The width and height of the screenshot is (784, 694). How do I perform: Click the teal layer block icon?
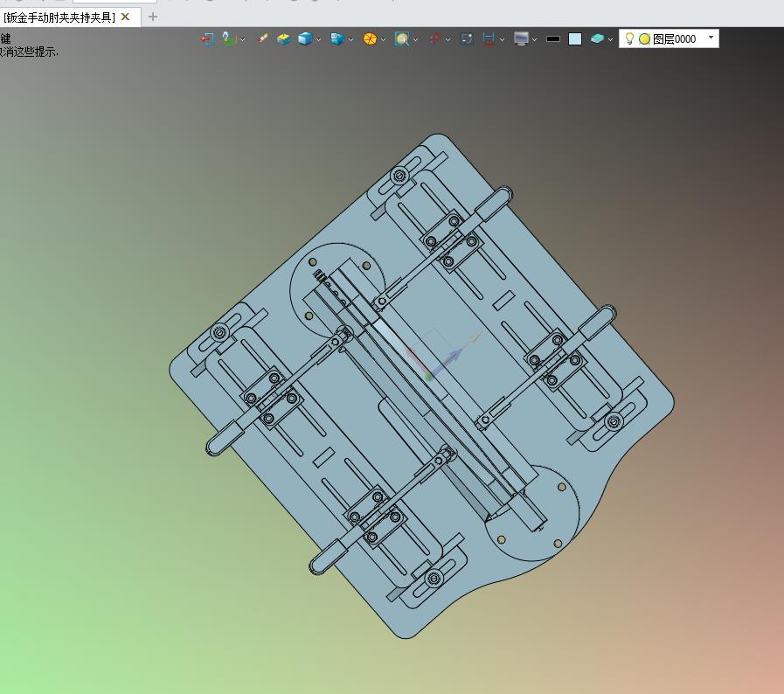pos(597,38)
